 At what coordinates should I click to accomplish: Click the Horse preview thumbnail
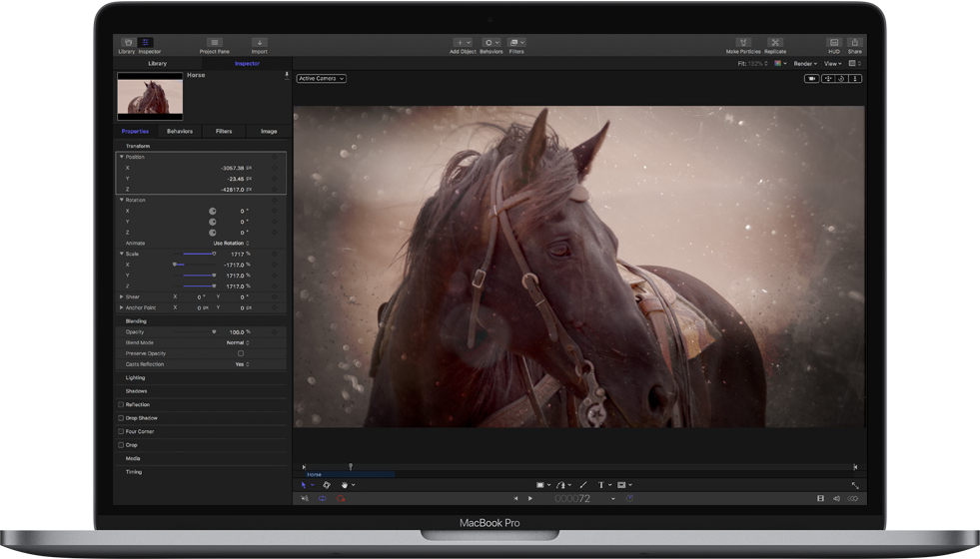pos(150,96)
